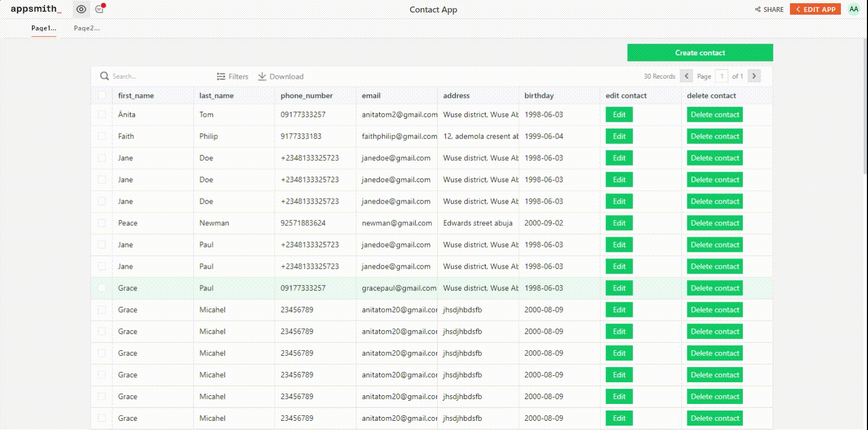Select the checkbox for Peace Newman row
Viewport: 868px width, 430px height.
point(101,223)
